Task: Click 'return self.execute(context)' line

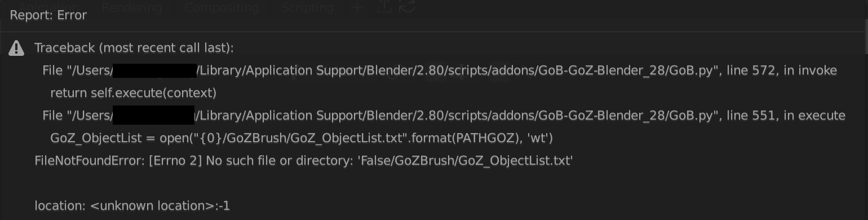Action: [x=134, y=93]
